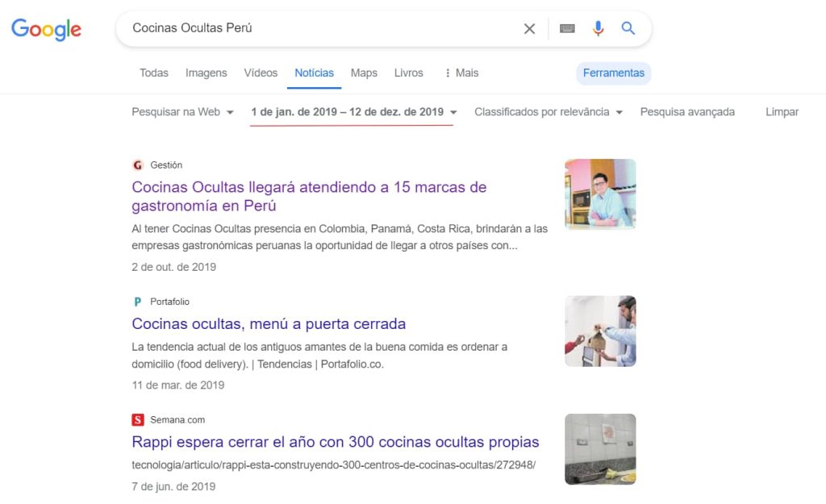Viewport: 826px width, 504px height.
Task: Click the Semana URL path snippet text
Action: click(x=333, y=465)
